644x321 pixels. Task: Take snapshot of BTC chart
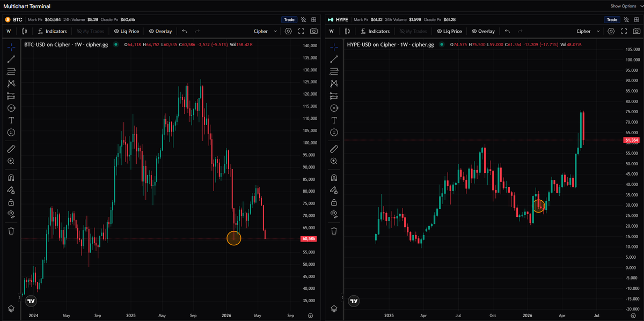pos(313,31)
